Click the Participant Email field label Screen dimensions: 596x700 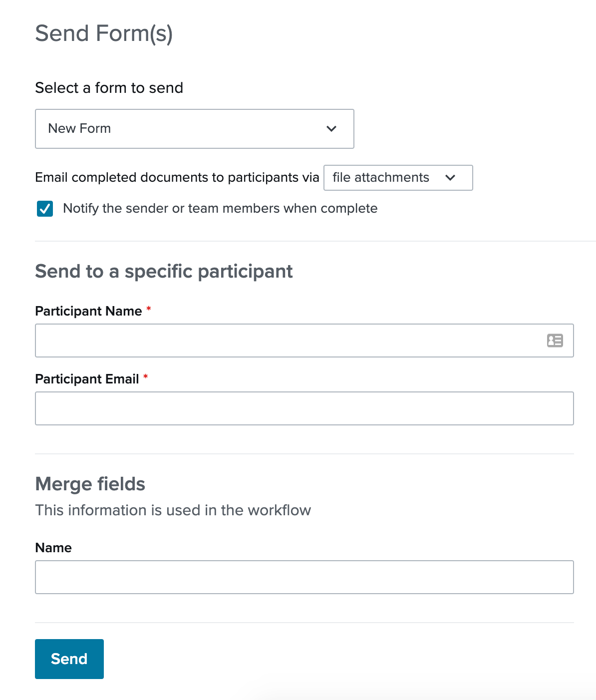[87, 379]
